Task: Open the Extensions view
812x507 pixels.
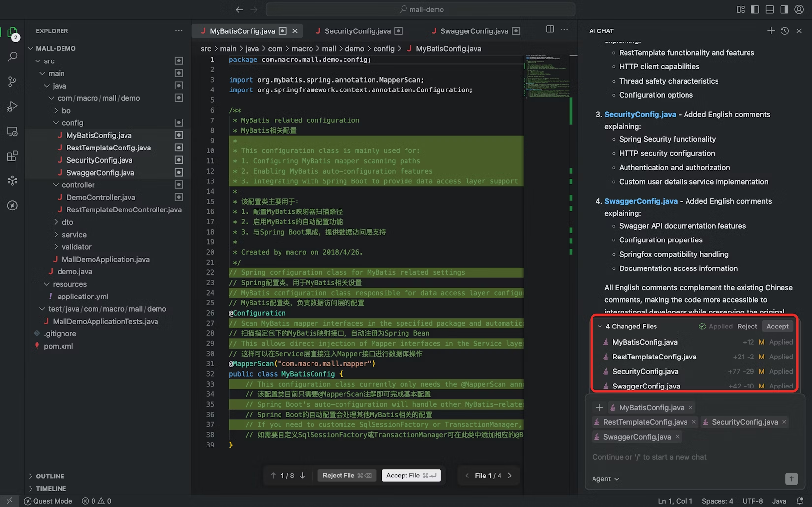Action: coord(12,156)
